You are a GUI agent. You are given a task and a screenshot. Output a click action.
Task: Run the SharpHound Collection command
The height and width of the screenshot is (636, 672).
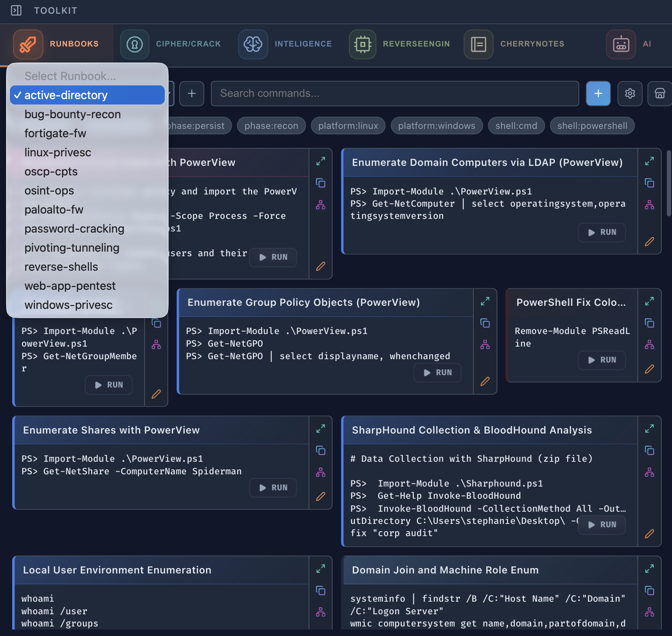602,525
